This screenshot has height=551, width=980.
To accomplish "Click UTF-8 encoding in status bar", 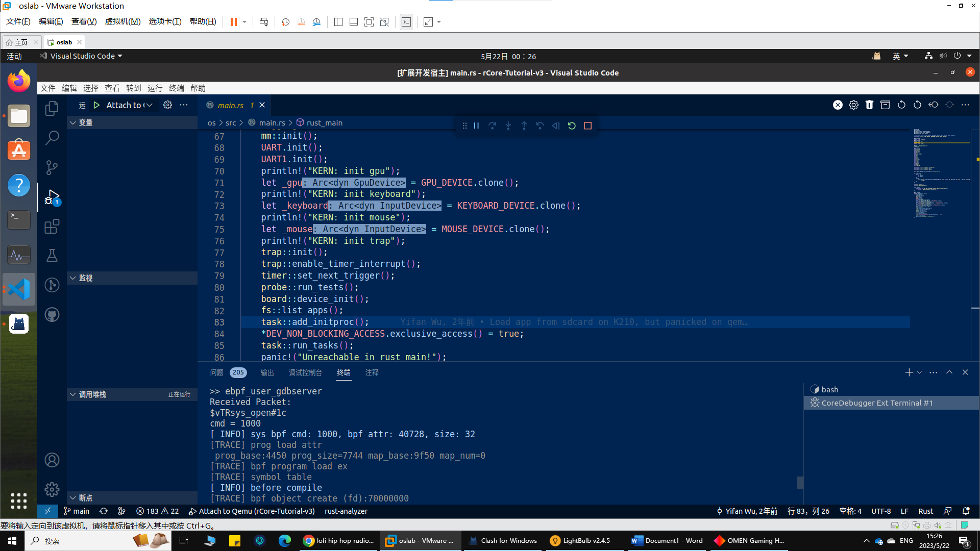I will [x=881, y=511].
